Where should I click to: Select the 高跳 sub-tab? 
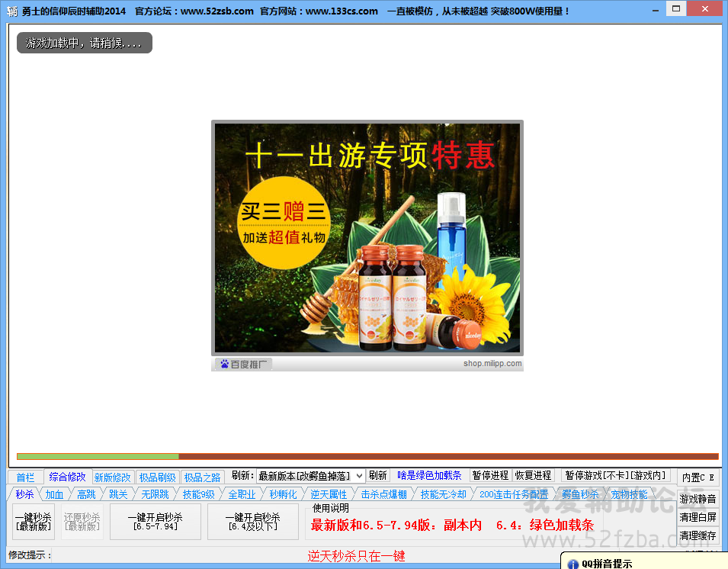86,494
